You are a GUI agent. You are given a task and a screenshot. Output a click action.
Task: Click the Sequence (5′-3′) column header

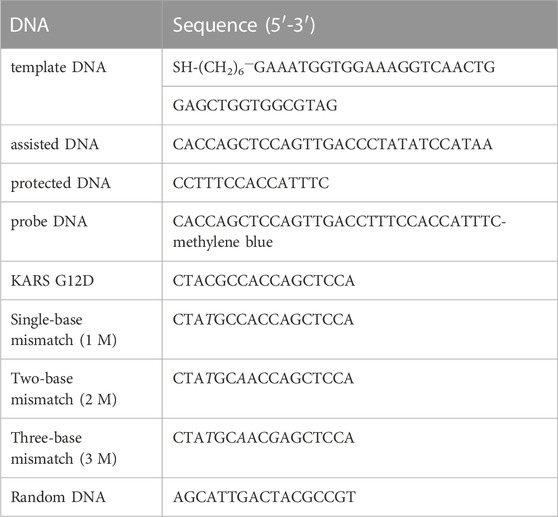244,25
